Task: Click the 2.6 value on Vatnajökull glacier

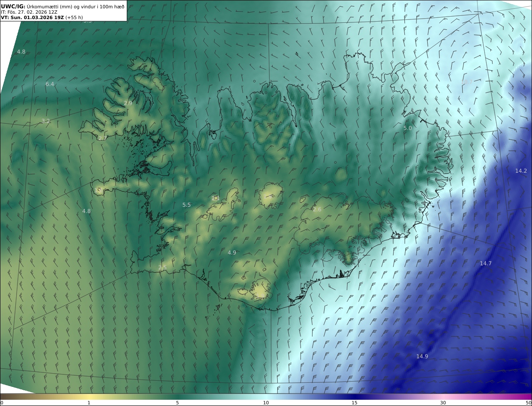Action: coord(317,210)
